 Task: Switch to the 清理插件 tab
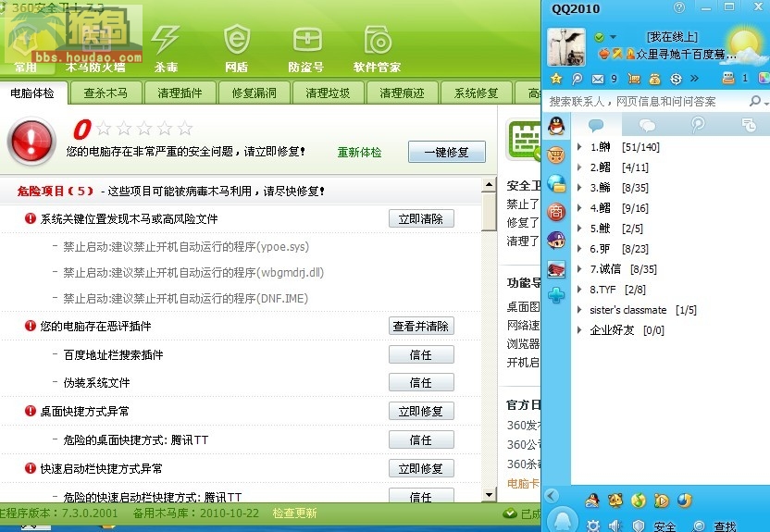[x=180, y=93]
